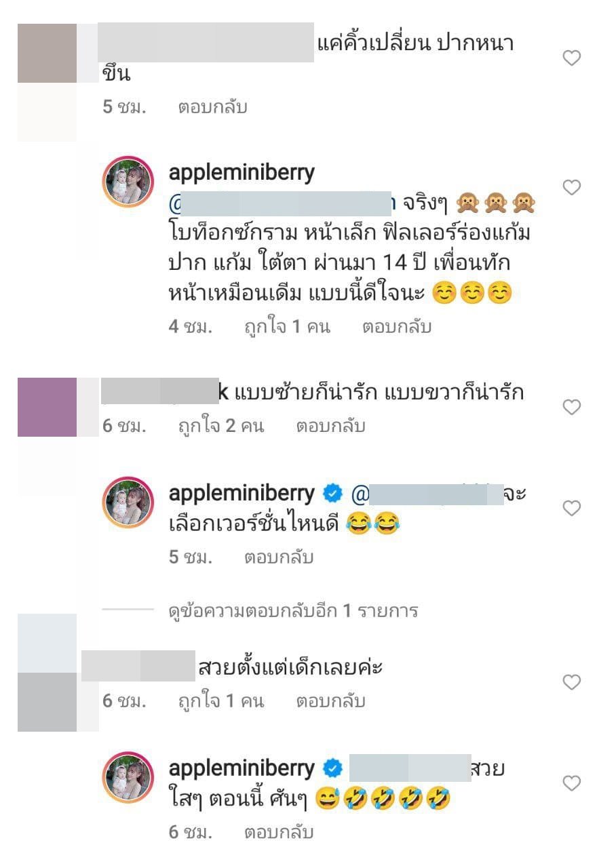Heart the comment 'สวยตั้งแต่เด็กเลยค่ะ'

coord(572,682)
